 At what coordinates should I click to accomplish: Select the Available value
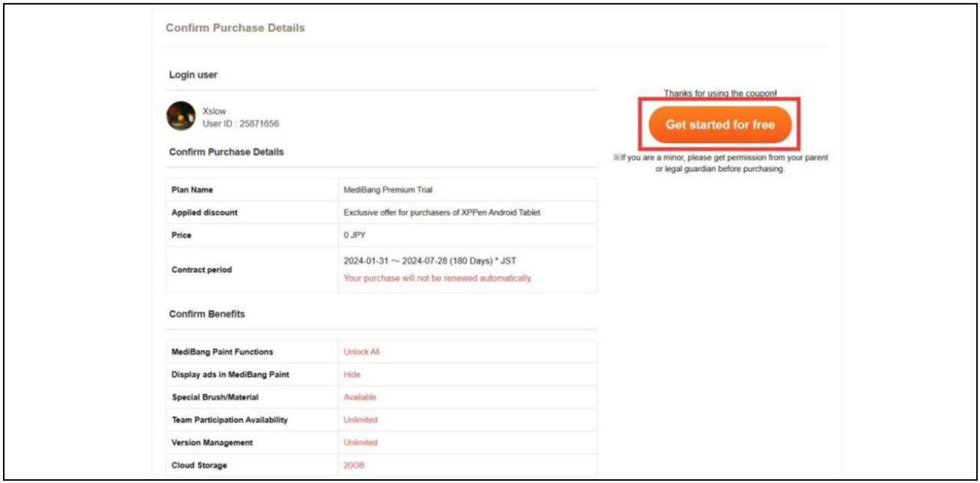point(360,397)
